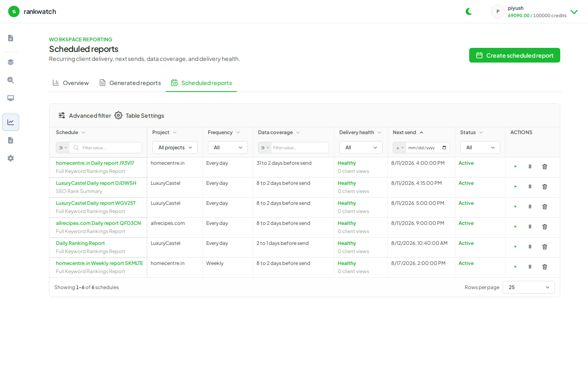Image resolution: width=588 pixels, height=368 pixels.
Task: Open the All projects filter dropdown
Action: point(175,148)
